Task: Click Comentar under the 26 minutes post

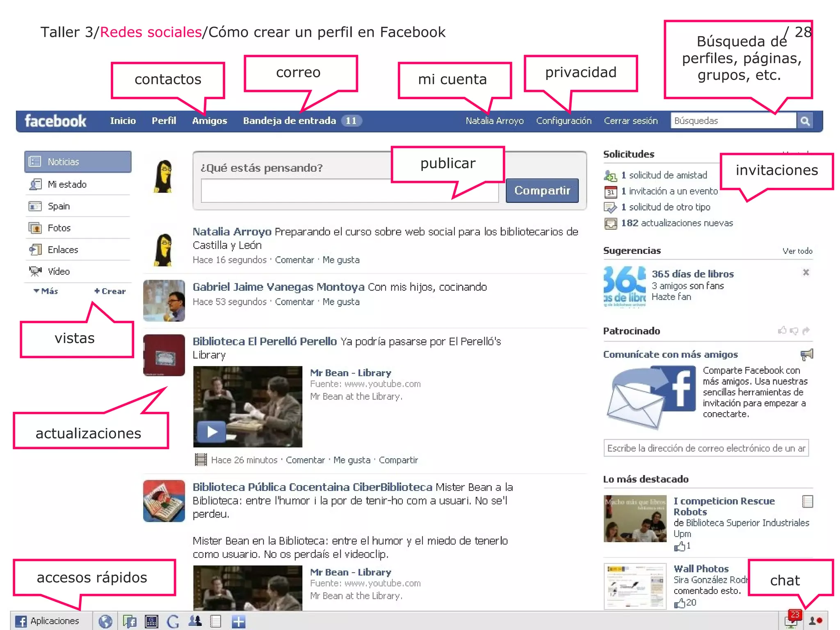Action: click(x=305, y=460)
